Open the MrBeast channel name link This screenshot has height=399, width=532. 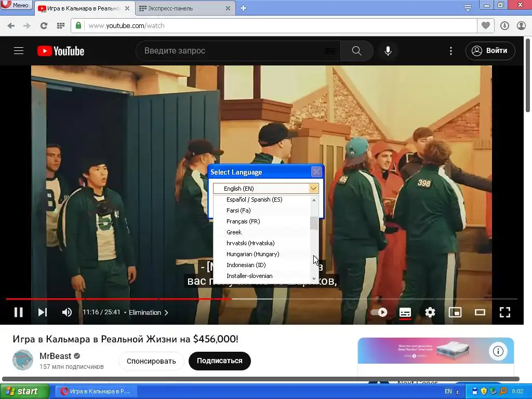55,356
